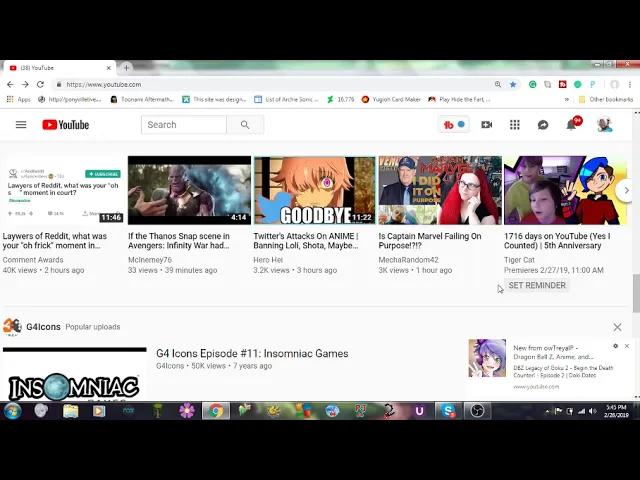Click the green Grammarly extension icon
This screenshot has height=480, width=640.
533,84
